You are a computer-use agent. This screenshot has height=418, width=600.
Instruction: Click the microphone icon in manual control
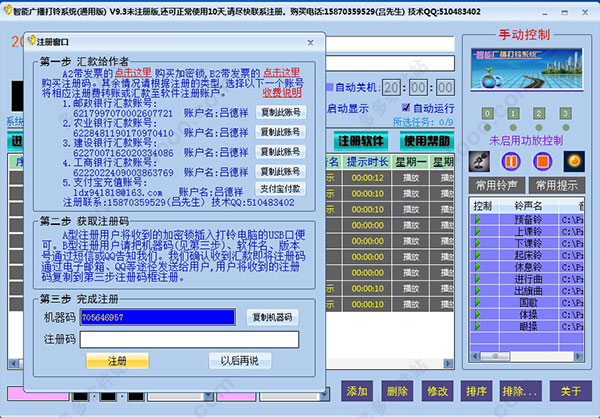[479, 161]
